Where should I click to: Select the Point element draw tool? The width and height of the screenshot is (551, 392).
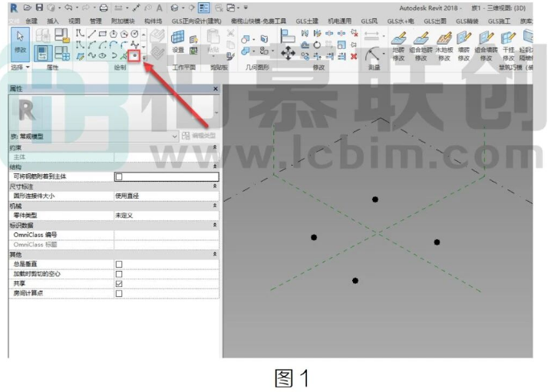pos(134,55)
